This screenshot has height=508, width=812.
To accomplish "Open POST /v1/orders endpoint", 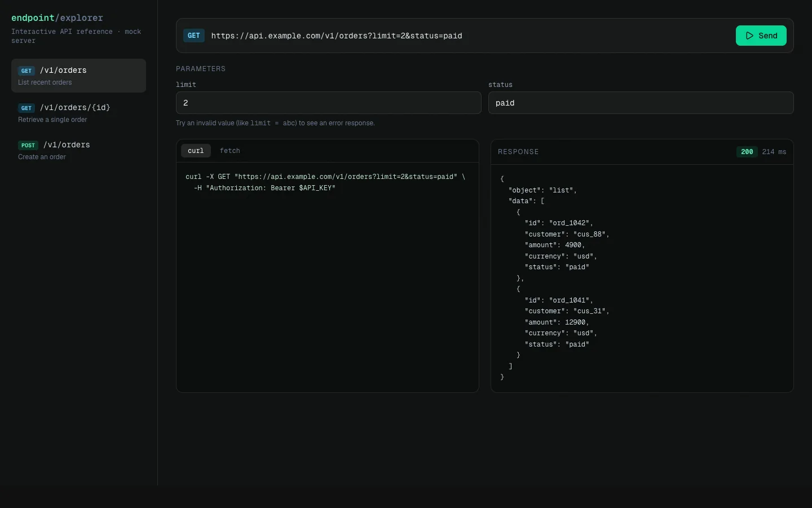I will [78, 150].
